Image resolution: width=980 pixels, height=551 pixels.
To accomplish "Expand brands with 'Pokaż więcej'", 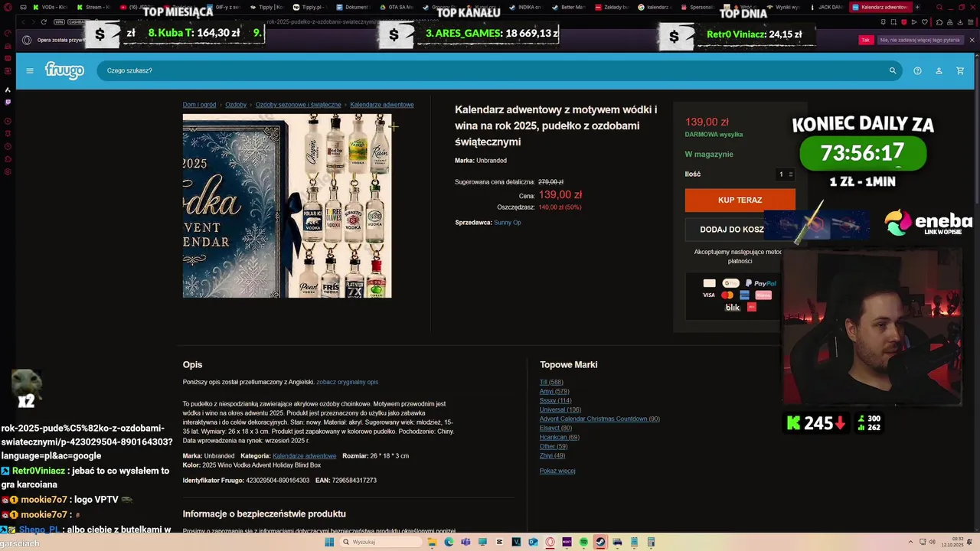I will point(557,471).
